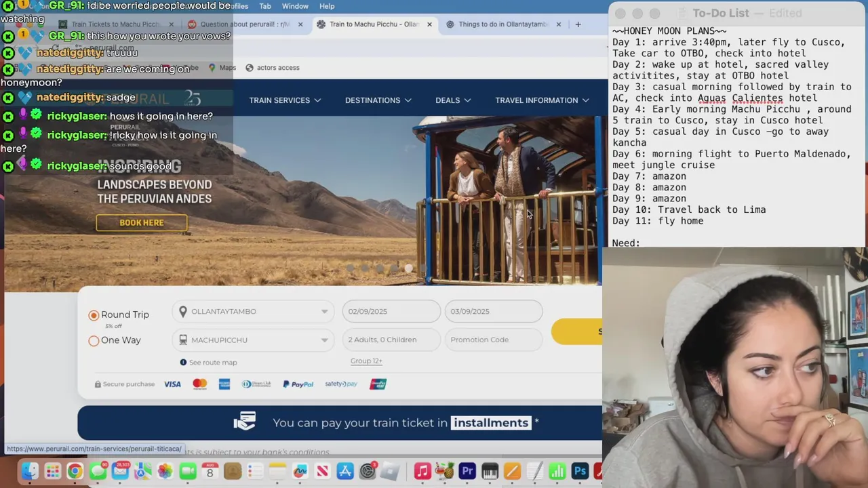Image resolution: width=868 pixels, height=488 pixels.
Task: Expand the Deals menu
Action: (x=453, y=100)
